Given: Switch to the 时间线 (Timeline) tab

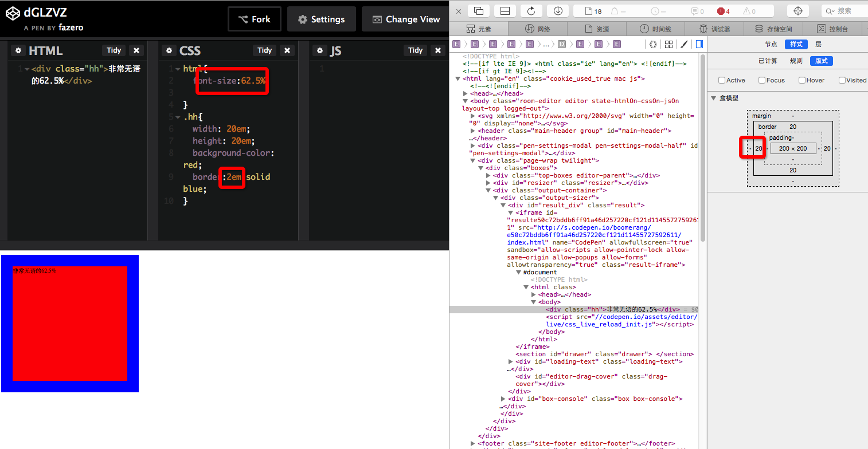Looking at the screenshot, I should [655, 29].
